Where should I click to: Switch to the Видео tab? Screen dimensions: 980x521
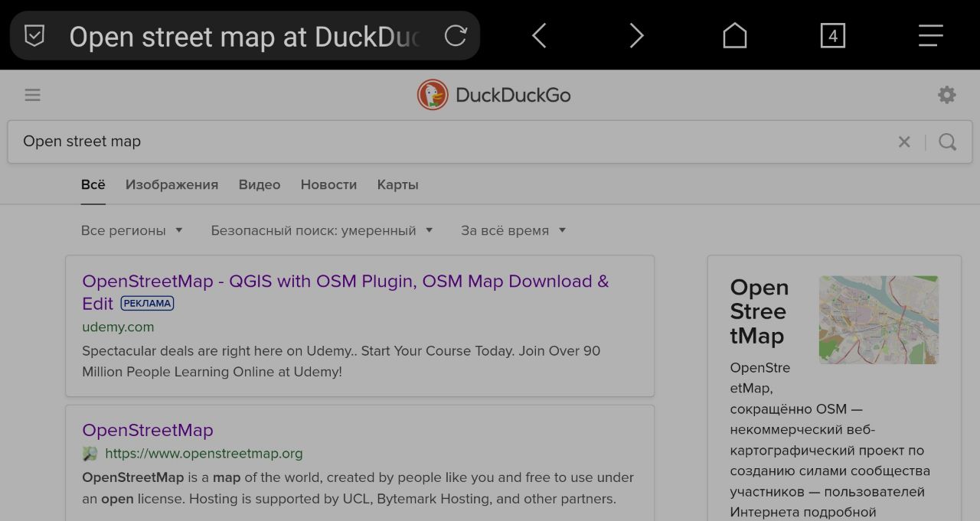coord(260,184)
